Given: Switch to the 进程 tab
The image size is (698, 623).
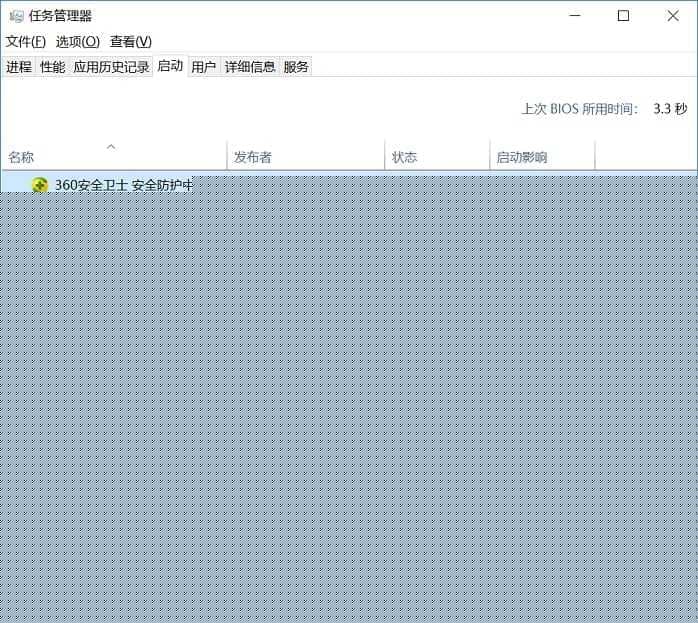Looking at the screenshot, I should 19,67.
